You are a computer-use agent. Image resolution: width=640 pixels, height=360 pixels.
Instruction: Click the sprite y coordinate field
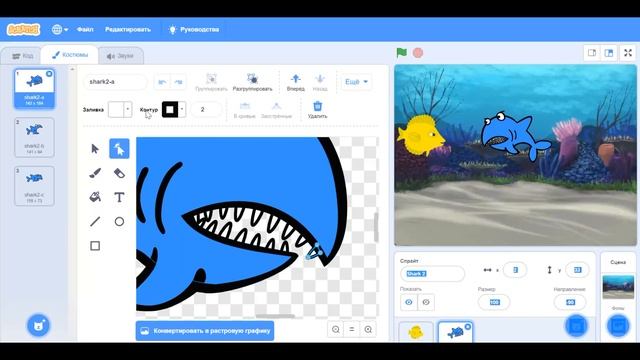[577, 270]
